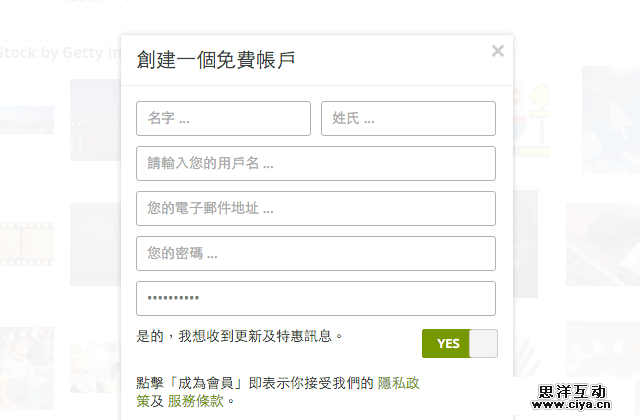640x420 pixels.
Task: Click the 名字 first name field
Action: click(x=223, y=118)
